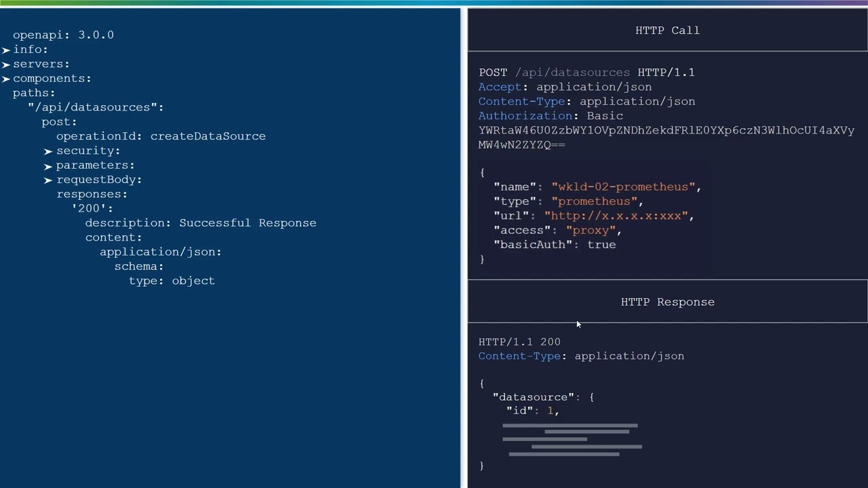Click the basicAuth true value
Image resolution: width=868 pixels, height=488 pixels.
pyautogui.click(x=601, y=245)
